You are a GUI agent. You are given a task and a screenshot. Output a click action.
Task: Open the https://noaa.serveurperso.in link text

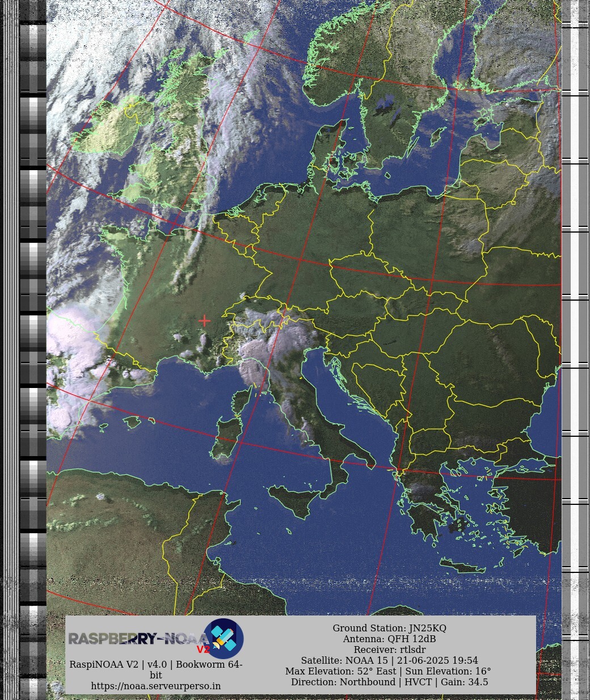(x=156, y=686)
